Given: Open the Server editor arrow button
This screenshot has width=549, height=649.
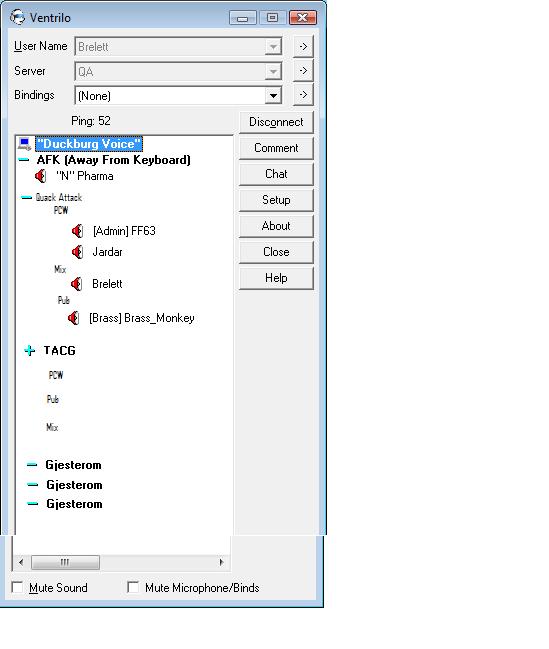Looking at the screenshot, I should [x=303, y=71].
